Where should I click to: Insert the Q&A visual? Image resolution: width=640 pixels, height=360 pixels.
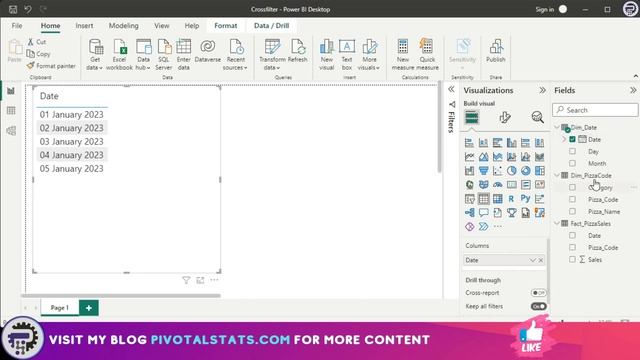click(483, 213)
